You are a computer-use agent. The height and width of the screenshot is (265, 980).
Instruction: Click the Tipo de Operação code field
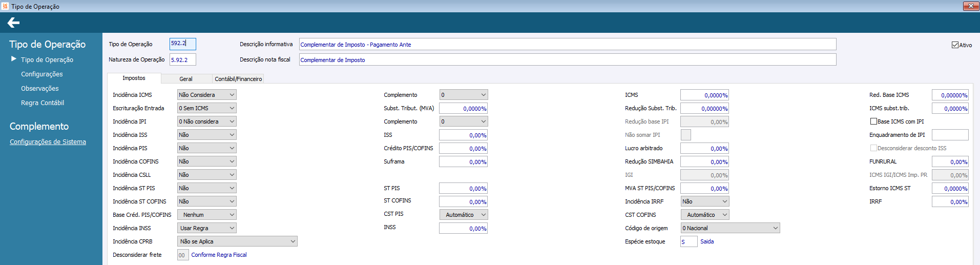point(183,44)
